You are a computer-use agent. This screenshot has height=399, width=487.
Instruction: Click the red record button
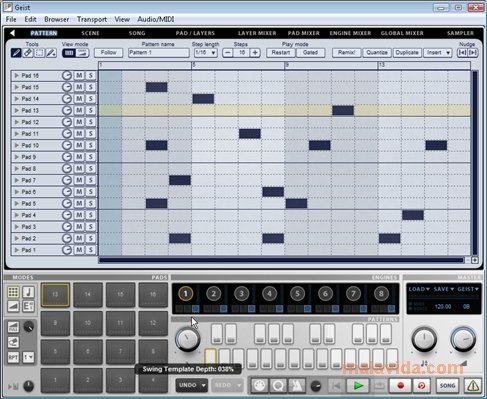400,386
